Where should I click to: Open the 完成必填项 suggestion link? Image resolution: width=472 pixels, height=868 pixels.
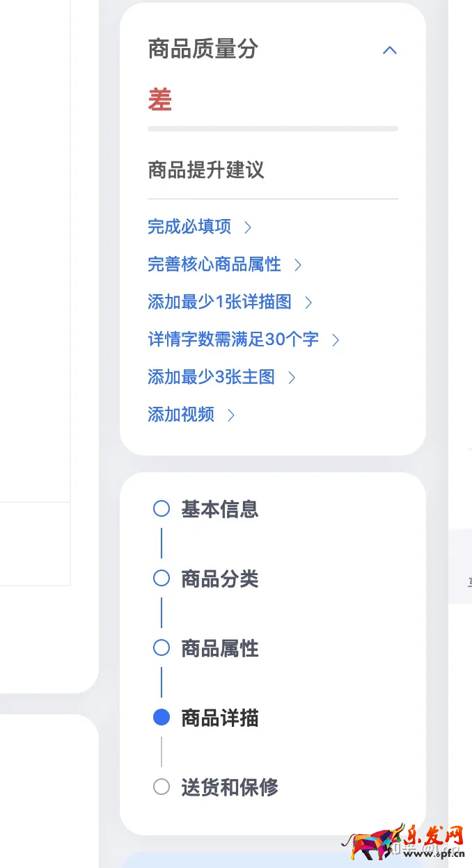[189, 227]
